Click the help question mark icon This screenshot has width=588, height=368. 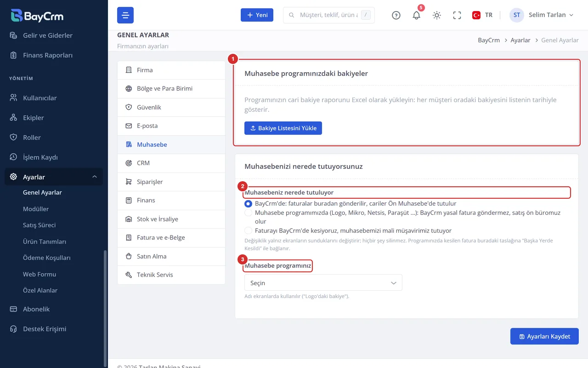396,15
